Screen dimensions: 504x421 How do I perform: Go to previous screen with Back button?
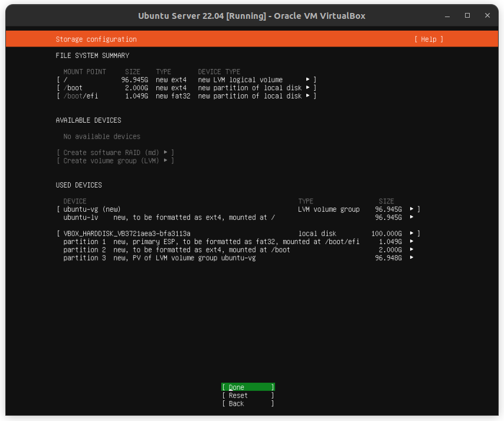[x=248, y=404]
